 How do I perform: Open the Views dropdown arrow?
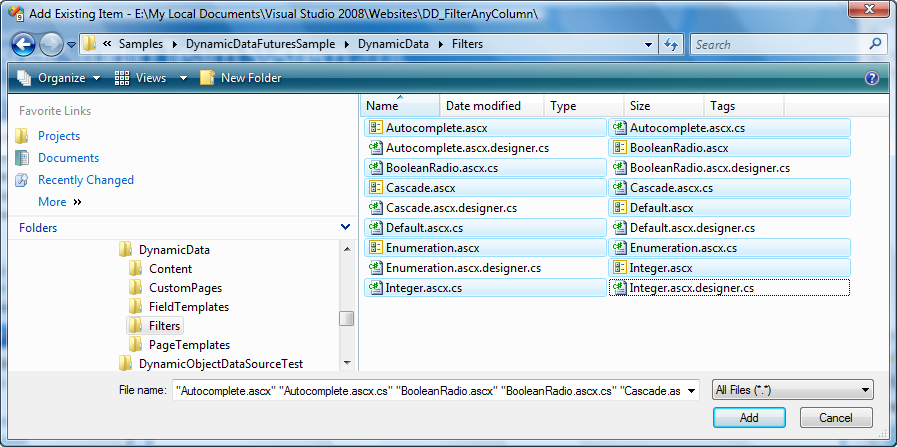183,78
